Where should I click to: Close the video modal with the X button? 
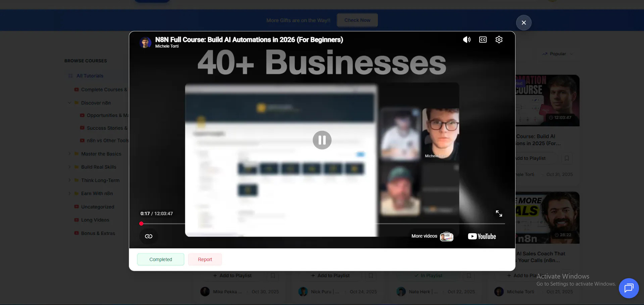[524, 23]
